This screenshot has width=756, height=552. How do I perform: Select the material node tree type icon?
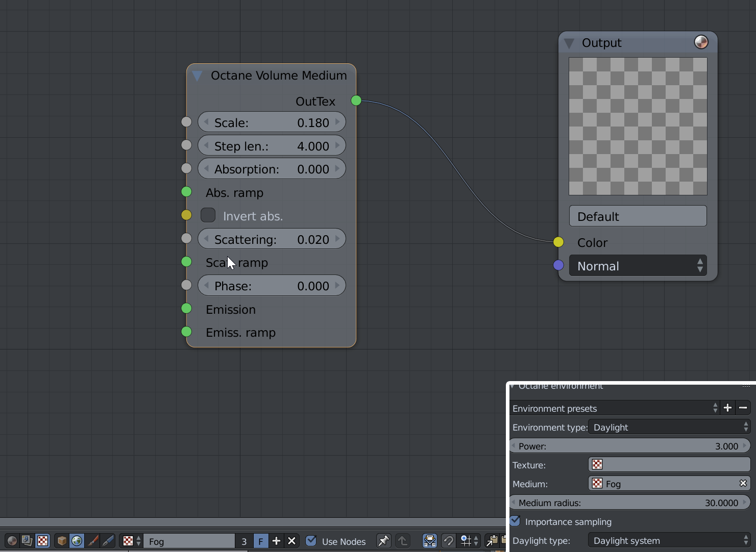coord(12,541)
